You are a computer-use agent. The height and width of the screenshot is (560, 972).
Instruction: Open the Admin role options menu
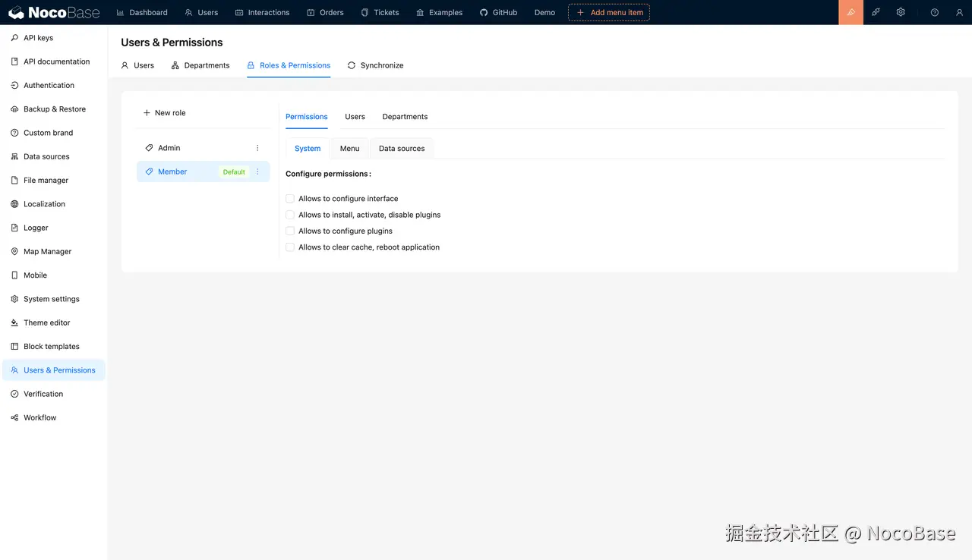257,147
